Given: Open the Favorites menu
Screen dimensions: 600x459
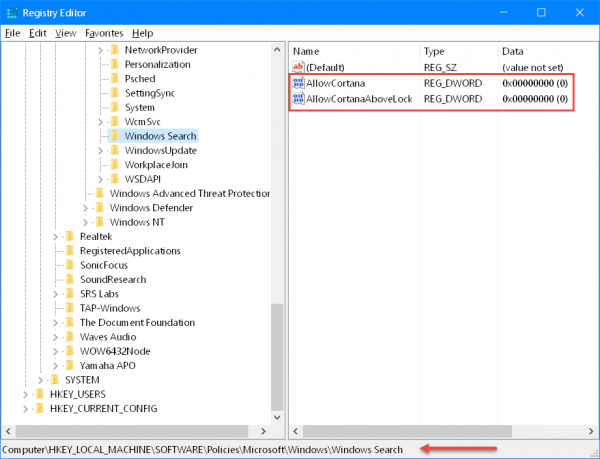Looking at the screenshot, I should (104, 33).
